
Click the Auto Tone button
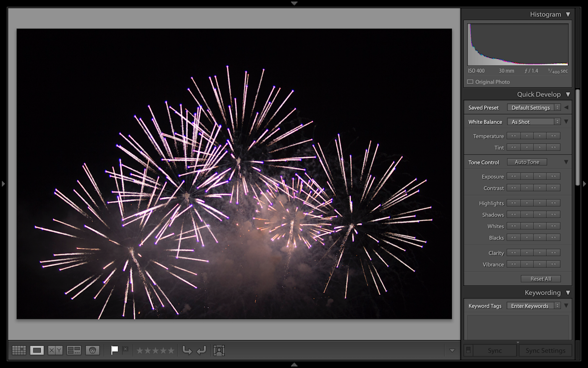click(527, 162)
